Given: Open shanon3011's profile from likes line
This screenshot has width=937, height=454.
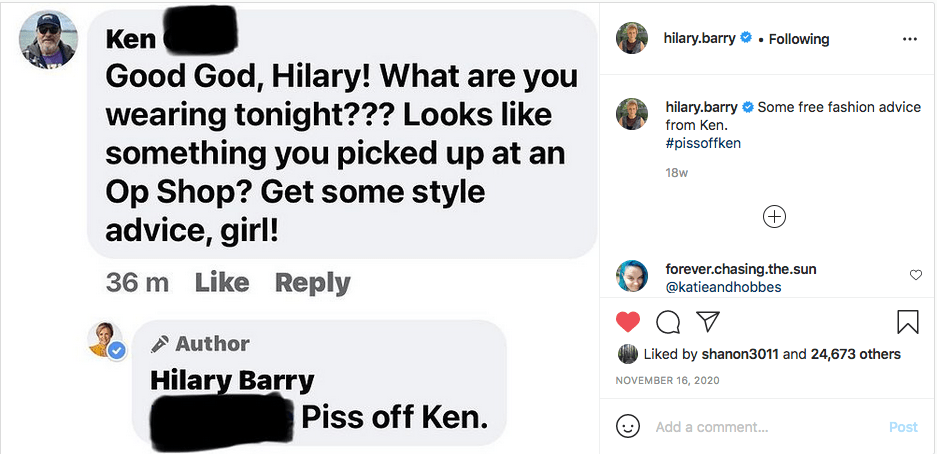Looking at the screenshot, I should [x=743, y=354].
